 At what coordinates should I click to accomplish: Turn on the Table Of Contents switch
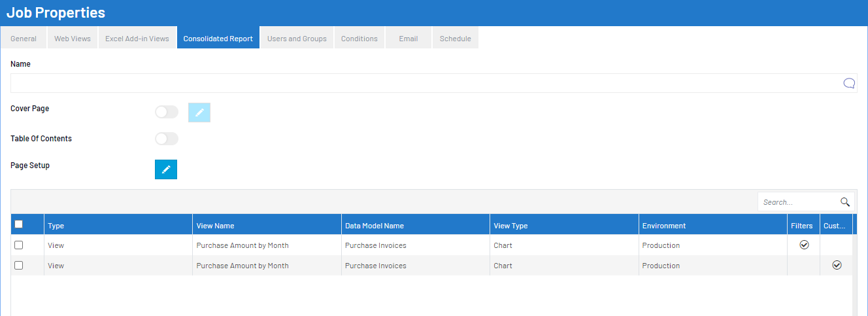[x=167, y=139]
